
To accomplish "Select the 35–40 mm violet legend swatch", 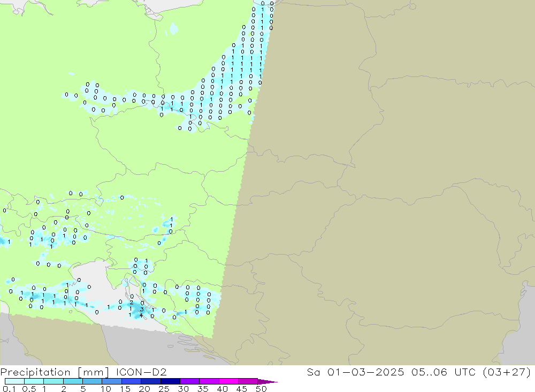I will (x=209, y=381).
